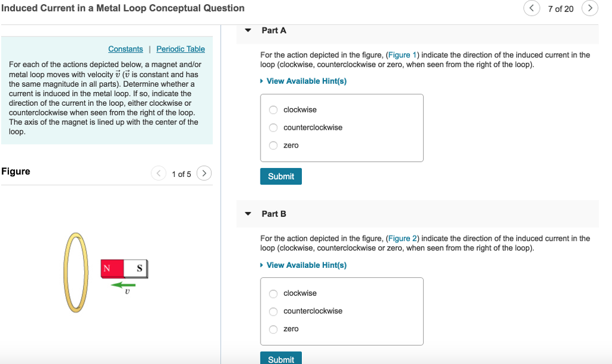Advance to the next question
The width and height of the screenshot is (612, 364).
(x=589, y=9)
